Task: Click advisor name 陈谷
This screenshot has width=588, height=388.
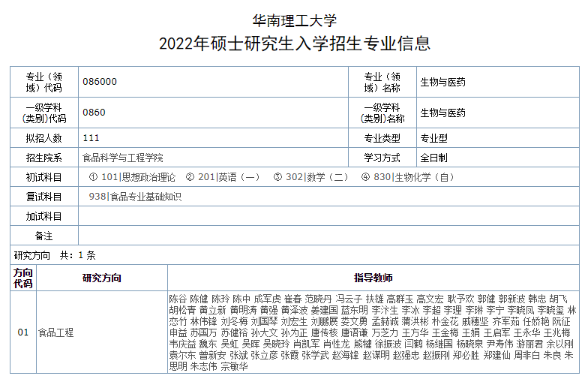Action: pyautogui.click(x=178, y=299)
